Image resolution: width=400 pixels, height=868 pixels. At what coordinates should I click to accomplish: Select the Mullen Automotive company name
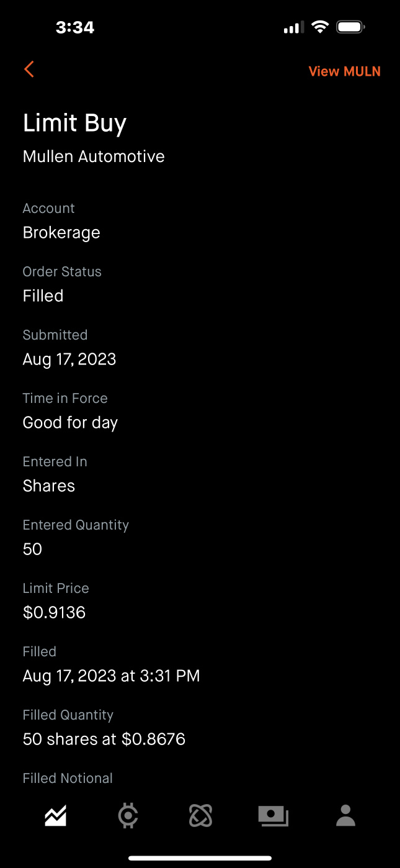pos(94,156)
